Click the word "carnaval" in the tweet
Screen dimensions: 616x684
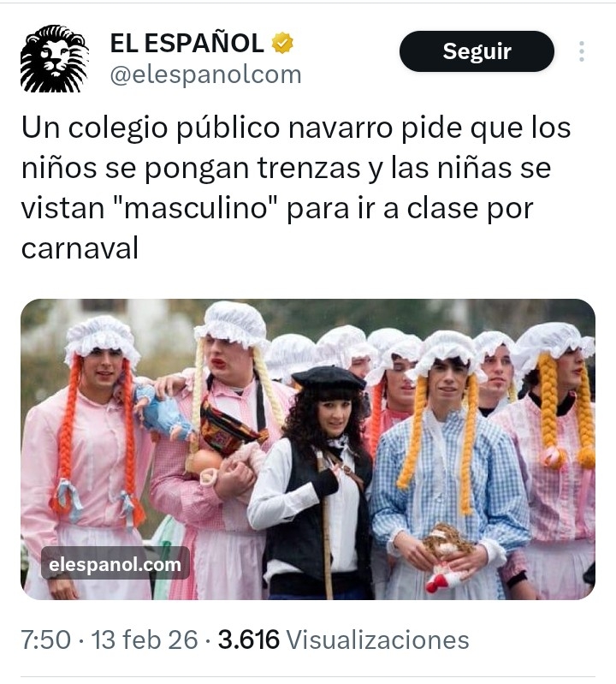coord(80,248)
